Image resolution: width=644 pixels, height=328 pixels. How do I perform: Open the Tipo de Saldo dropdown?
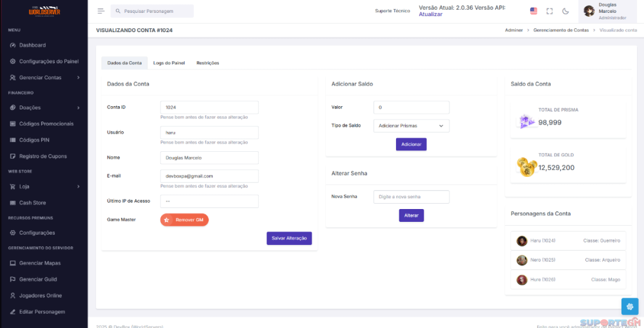411,126
